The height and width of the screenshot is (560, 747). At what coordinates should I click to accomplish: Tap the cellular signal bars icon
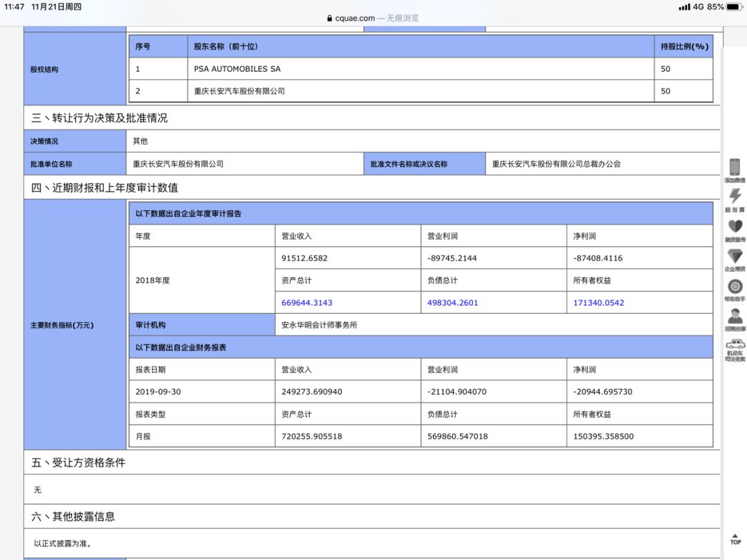tap(684, 7)
